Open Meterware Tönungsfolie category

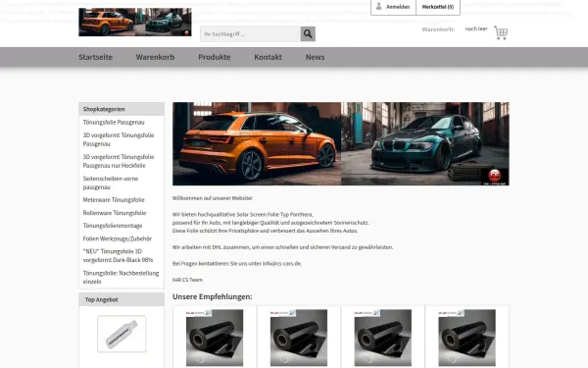[x=114, y=200]
